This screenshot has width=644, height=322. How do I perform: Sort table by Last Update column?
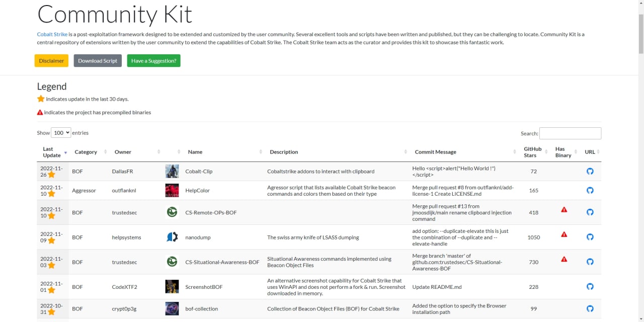coord(51,152)
